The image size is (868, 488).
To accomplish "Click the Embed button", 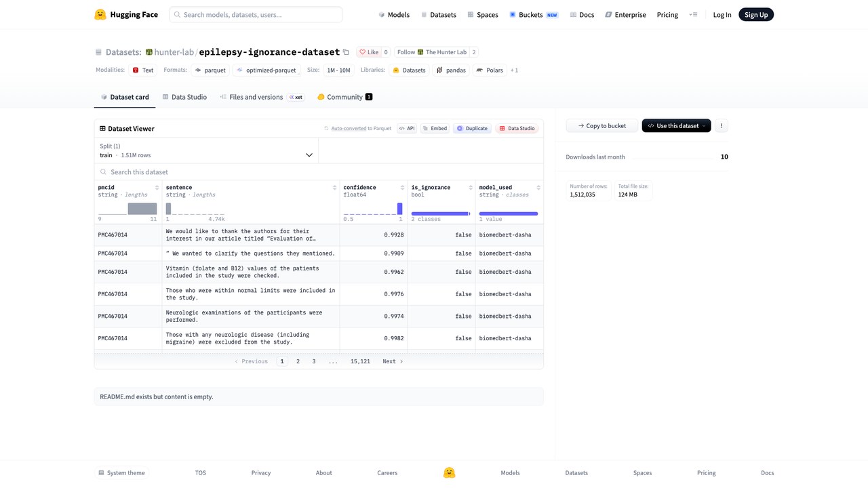I will tap(435, 128).
